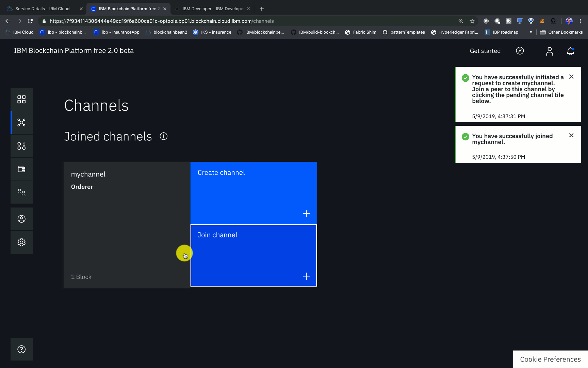Open patternTemplates bookmark

(404, 32)
